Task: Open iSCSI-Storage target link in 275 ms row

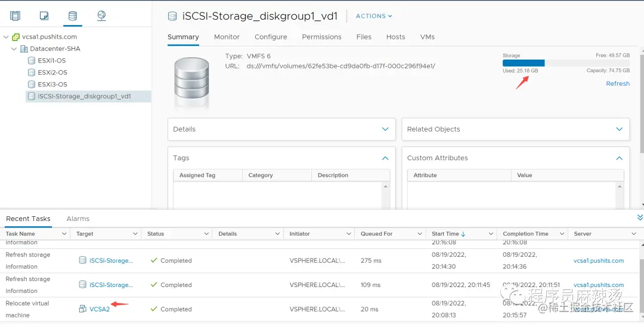Action: click(x=112, y=260)
